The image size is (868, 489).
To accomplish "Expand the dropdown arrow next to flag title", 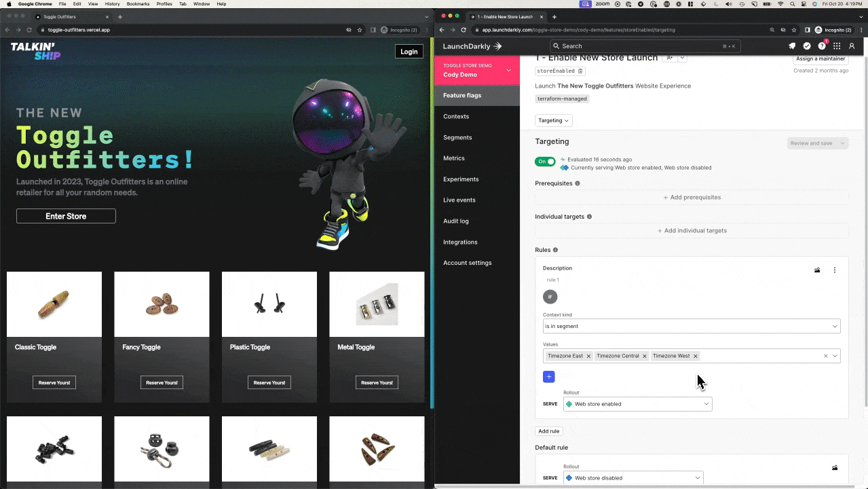I will (683, 58).
